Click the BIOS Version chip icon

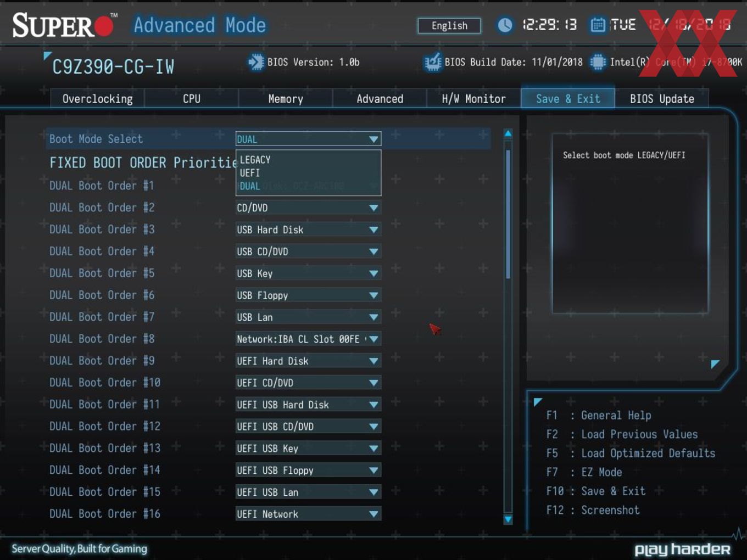click(256, 62)
